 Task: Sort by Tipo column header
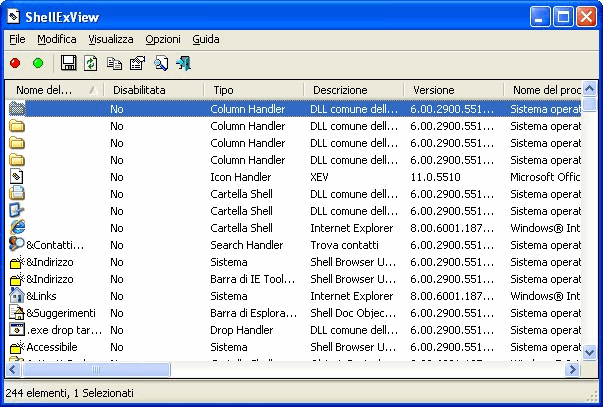click(254, 90)
